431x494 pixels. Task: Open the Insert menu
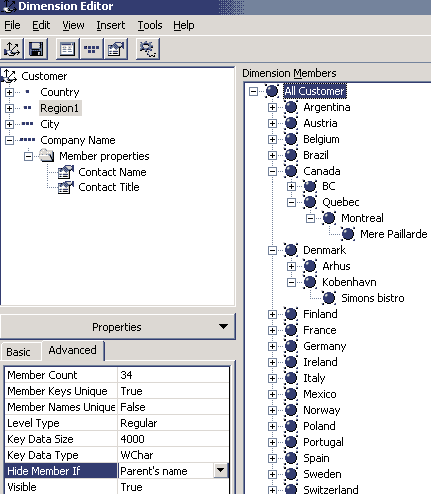pyautogui.click(x=111, y=25)
